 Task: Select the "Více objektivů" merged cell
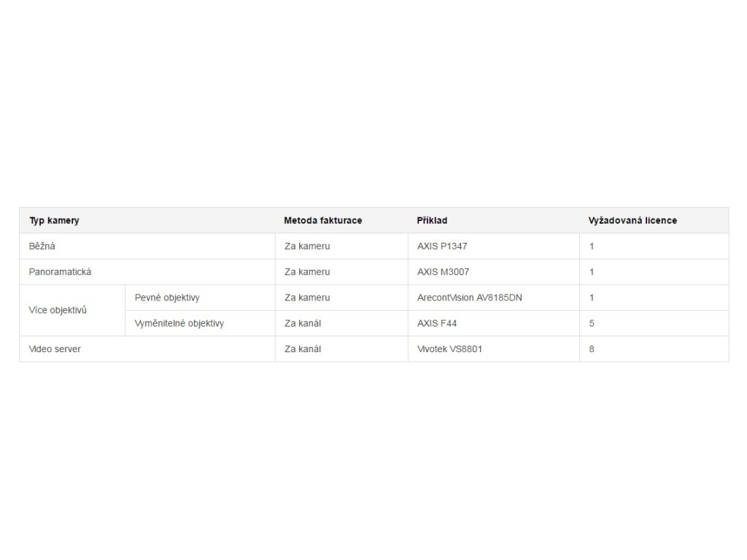coord(58,310)
